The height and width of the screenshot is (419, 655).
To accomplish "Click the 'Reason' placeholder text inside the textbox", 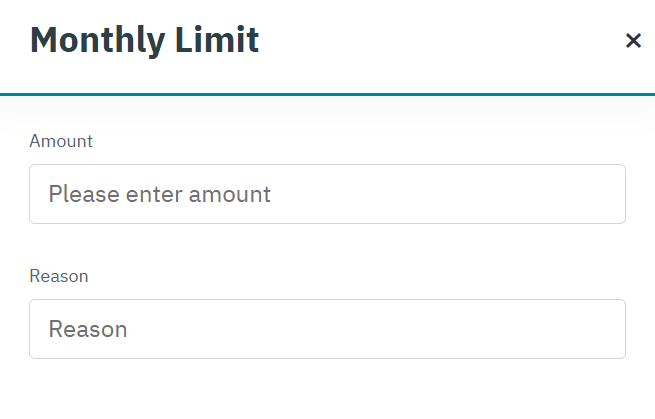I will 88,329.
